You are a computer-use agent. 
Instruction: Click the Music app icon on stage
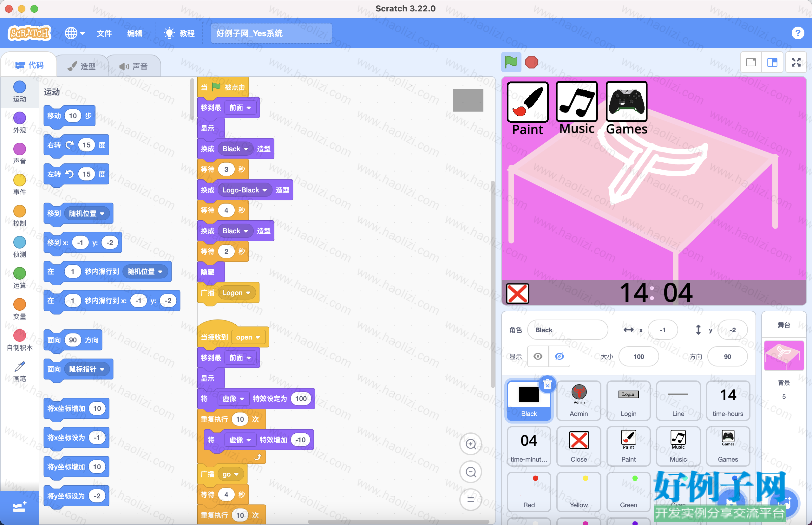coord(577,101)
